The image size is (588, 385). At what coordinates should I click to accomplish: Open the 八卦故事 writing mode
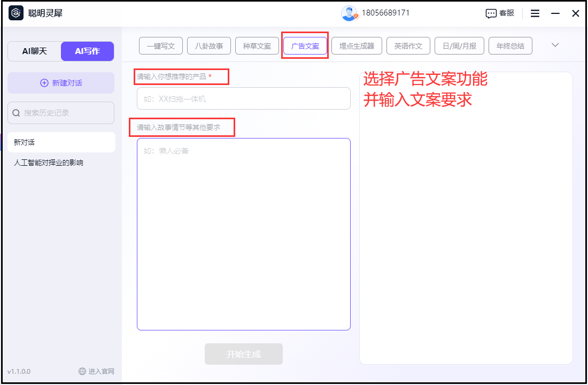[x=208, y=45]
